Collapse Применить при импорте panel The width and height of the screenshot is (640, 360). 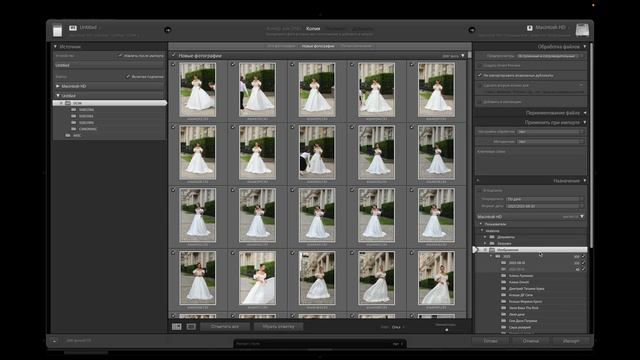click(x=585, y=122)
